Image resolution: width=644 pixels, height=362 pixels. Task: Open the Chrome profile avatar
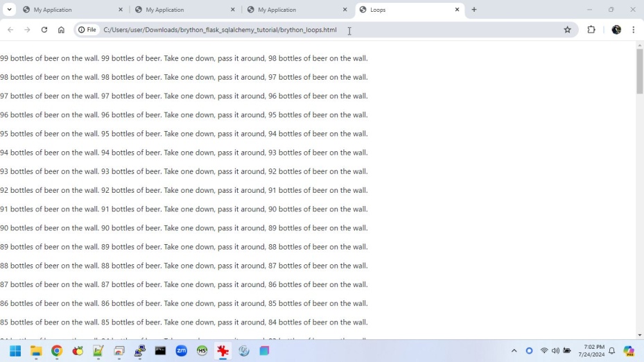pos(616,30)
